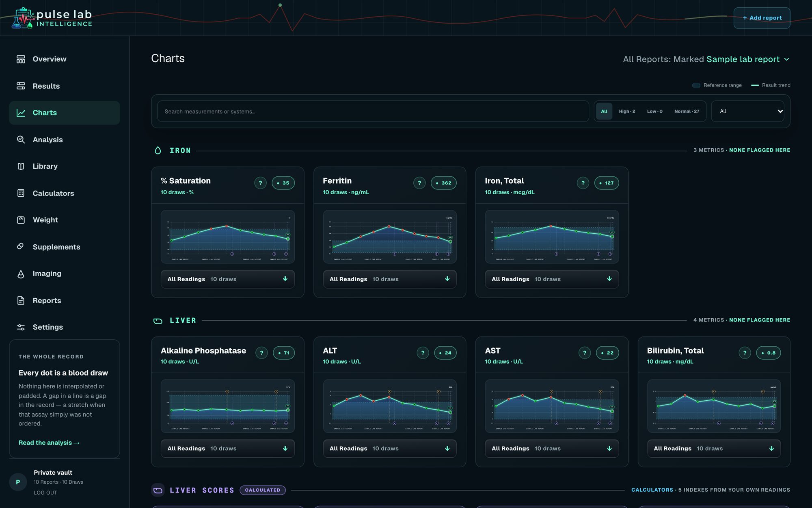Open the Analysis page

[x=65, y=139]
